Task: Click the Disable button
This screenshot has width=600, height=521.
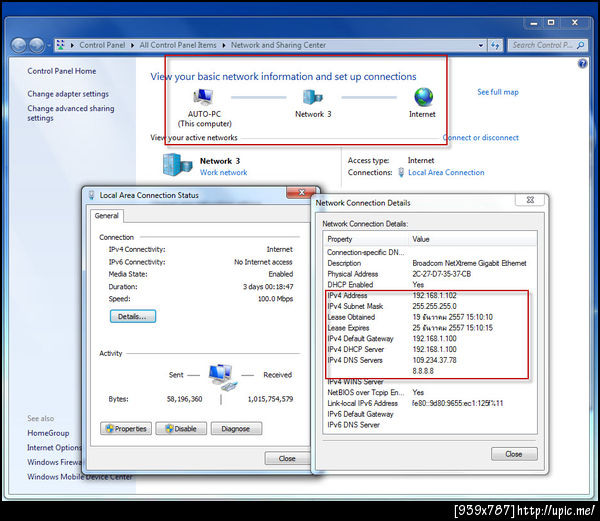Action: tap(181, 428)
